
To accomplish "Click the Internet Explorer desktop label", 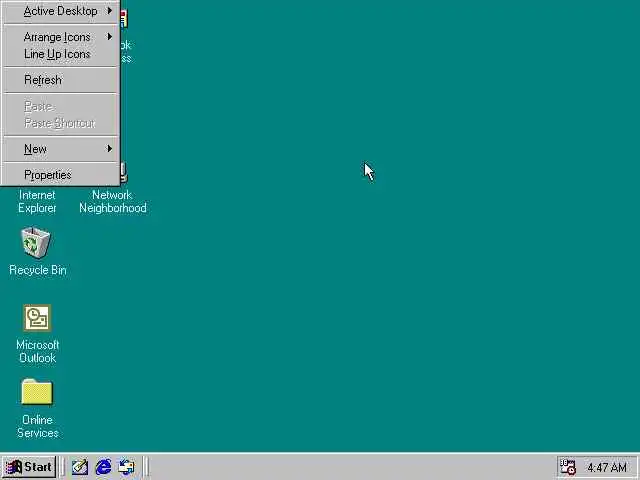I will pyautogui.click(x=37, y=201).
